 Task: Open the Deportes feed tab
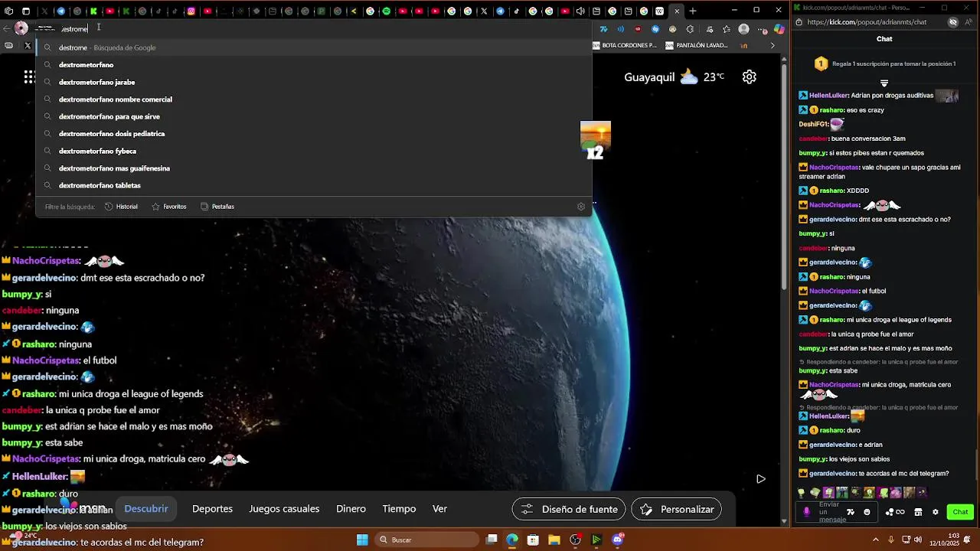point(212,509)
